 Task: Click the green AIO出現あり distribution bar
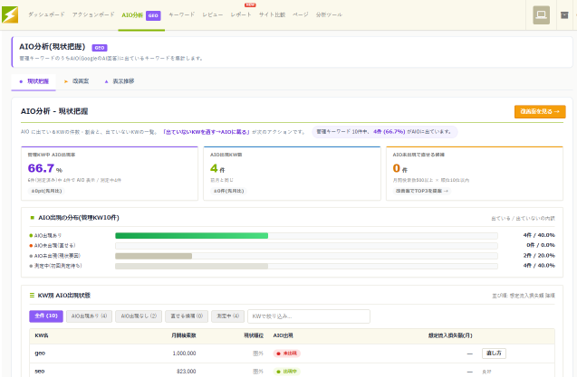coord(191,236)
